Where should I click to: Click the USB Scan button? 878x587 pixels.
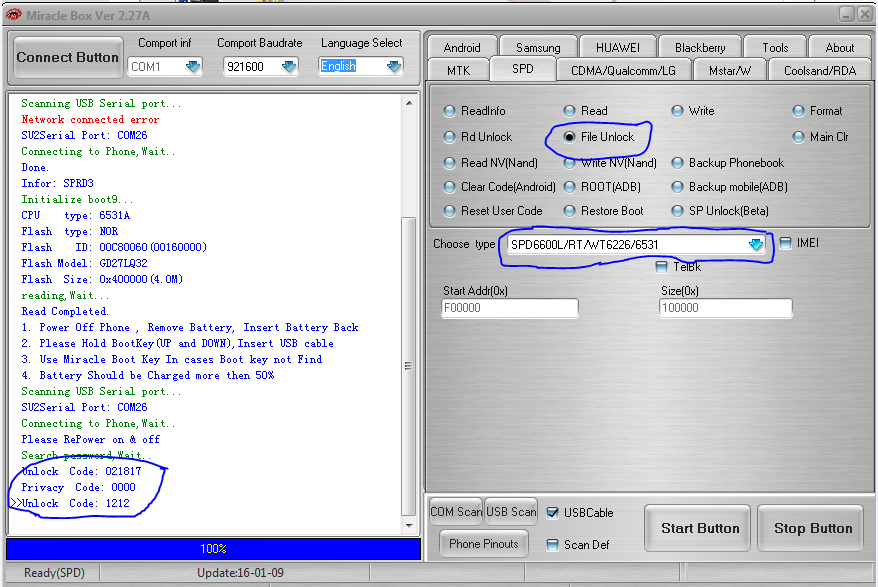click(x=511, y=511)
